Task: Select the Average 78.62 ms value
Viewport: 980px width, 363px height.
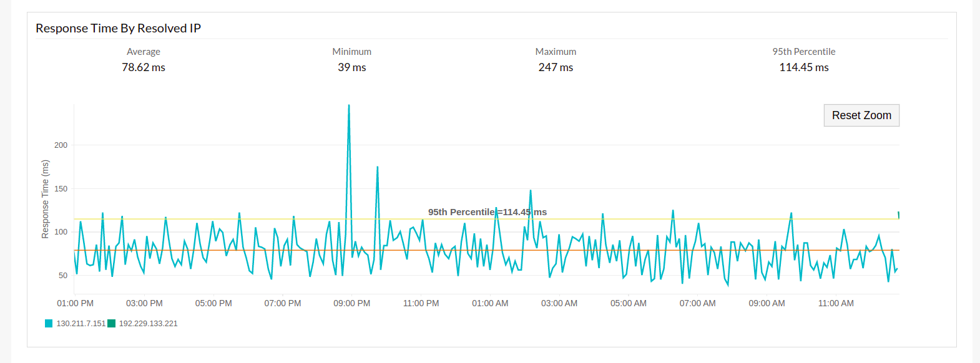Action: (x=144, y=67)
